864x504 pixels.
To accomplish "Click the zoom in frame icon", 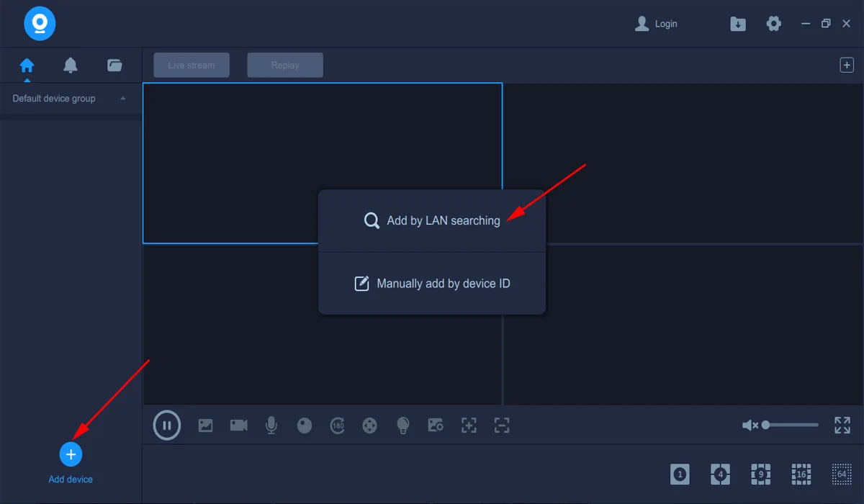I will coord(469,426).
